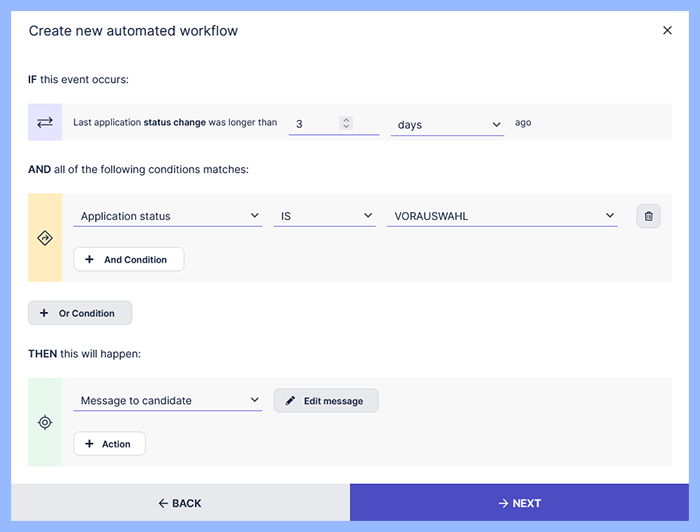Expand the VORAUSWAHL value dropdown
This screenshot has width=700, height=532.
502,216
